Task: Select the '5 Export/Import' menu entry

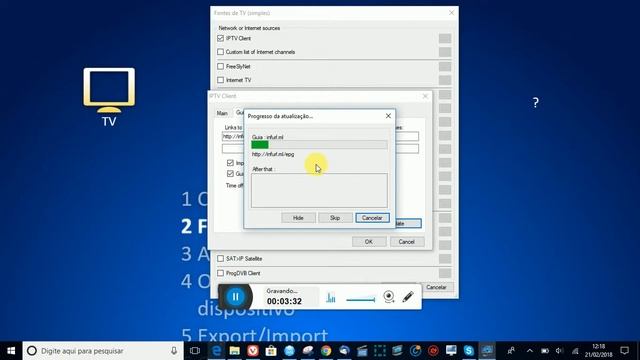Action: coord(254,336)
